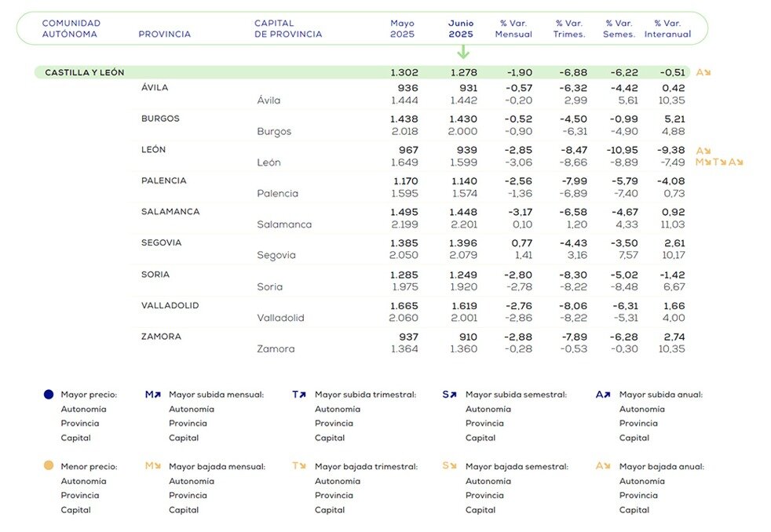Click Zamora's Junio 2025 value of 910
This screenshot has width=771, height=532.
[x=468, y=337]
